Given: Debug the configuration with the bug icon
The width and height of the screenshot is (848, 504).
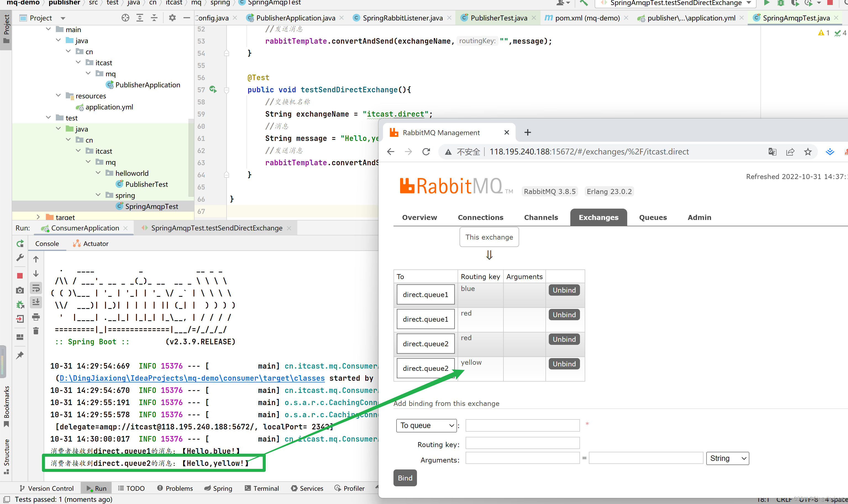Looking at the screenshot, I should point(781,3).
